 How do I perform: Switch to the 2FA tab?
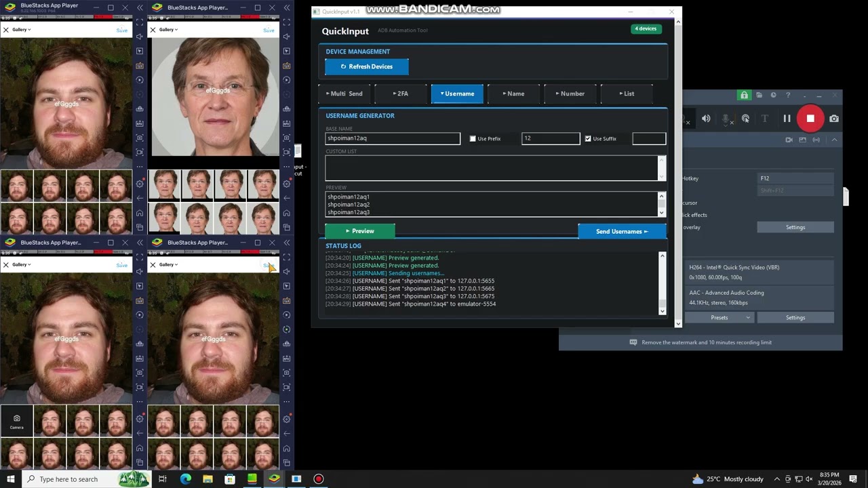[401, 94]
